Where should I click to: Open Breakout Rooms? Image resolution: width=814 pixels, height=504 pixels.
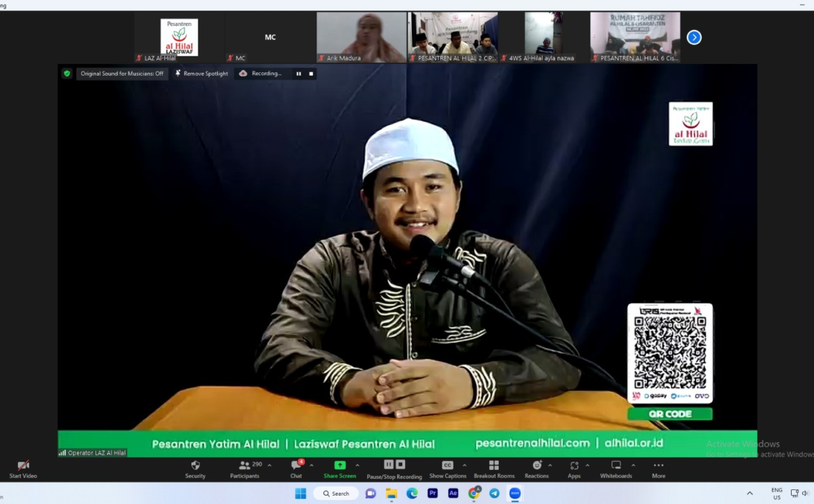pyautogui.click(x=494, y=465)
